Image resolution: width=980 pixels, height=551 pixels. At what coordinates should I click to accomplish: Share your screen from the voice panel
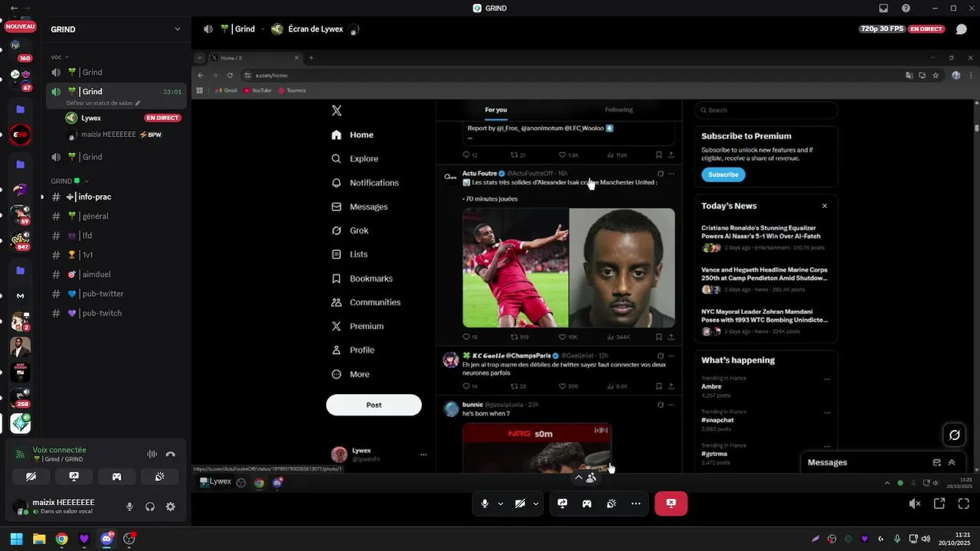73,476
